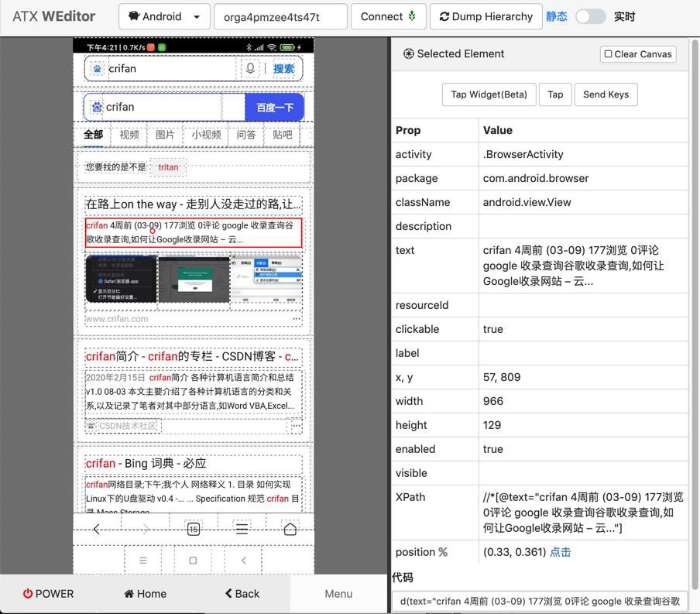
Task: Click the www.crifan.com source text
Action: tap(117, 319)
